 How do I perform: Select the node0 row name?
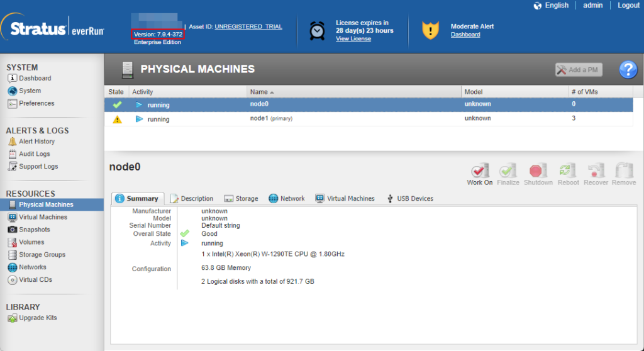[259, 104]
